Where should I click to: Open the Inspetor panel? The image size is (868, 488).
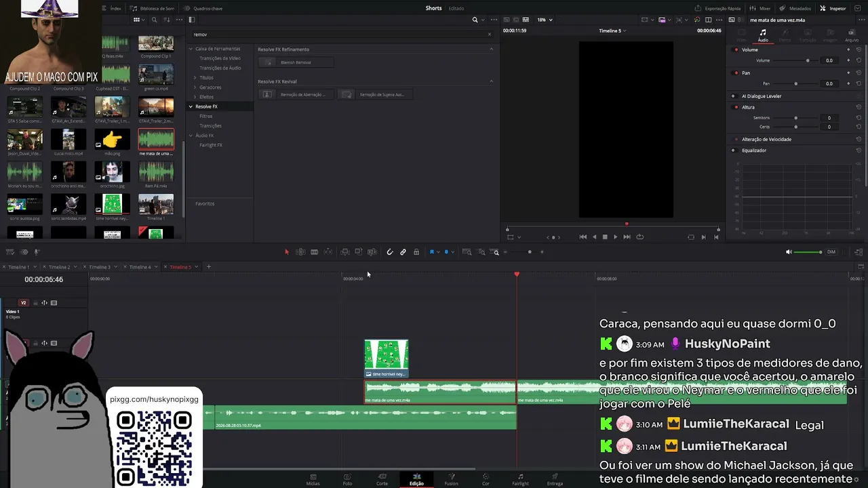click(833, 8)
